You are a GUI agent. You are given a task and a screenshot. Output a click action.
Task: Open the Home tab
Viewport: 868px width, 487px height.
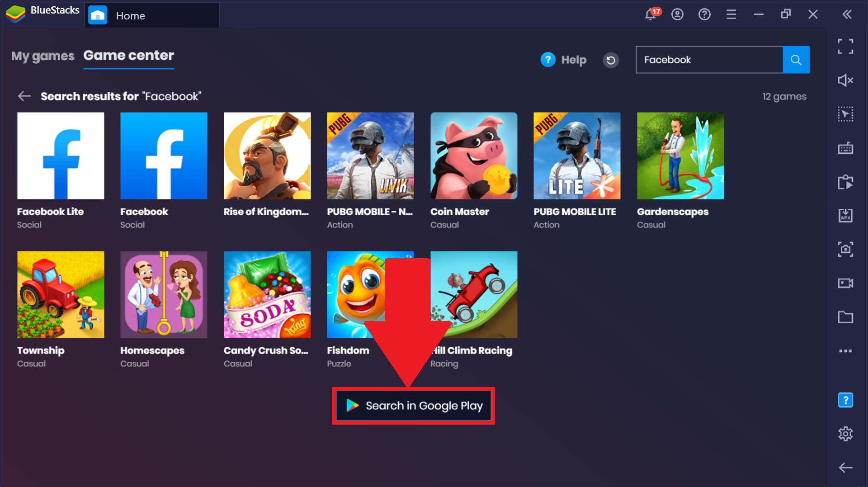152,15
